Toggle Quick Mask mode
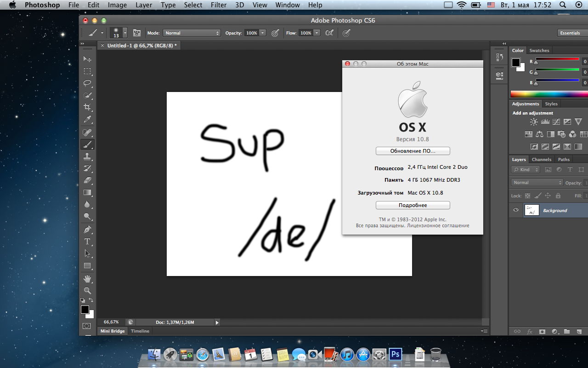 point(86,326)
